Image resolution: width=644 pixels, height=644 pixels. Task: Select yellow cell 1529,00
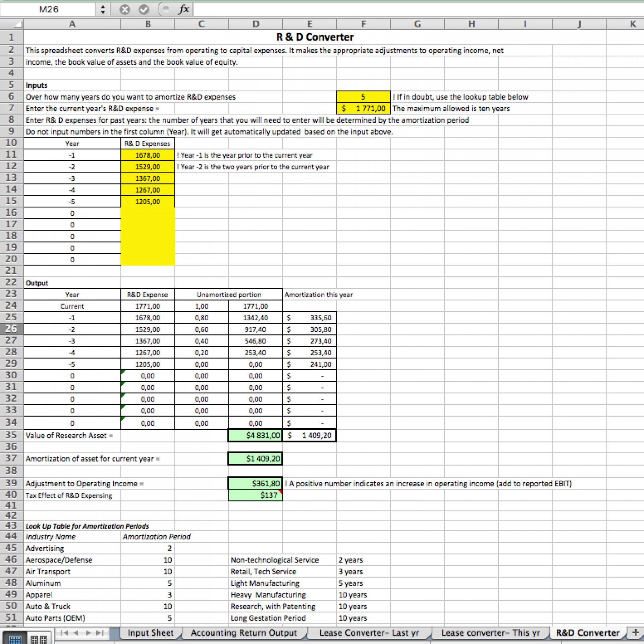pyautogui.click(x=148, y=167)
